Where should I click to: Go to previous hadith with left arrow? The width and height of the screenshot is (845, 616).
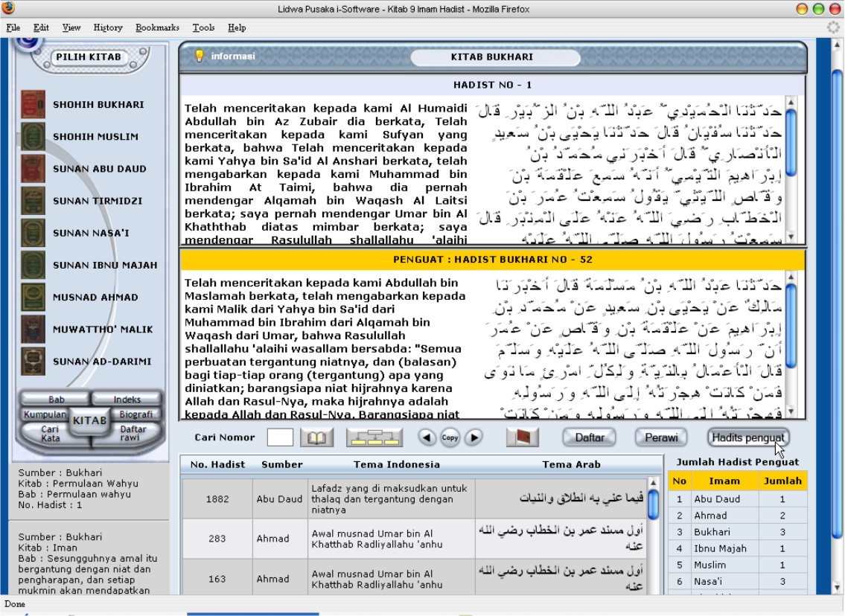(427, 437)
